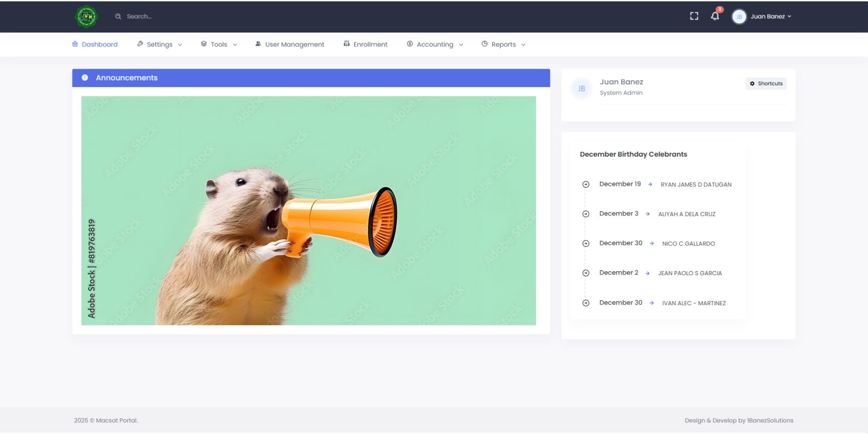
Task: Click the 1BanezSolutions footer link
Action: click(x=770, y=420)
